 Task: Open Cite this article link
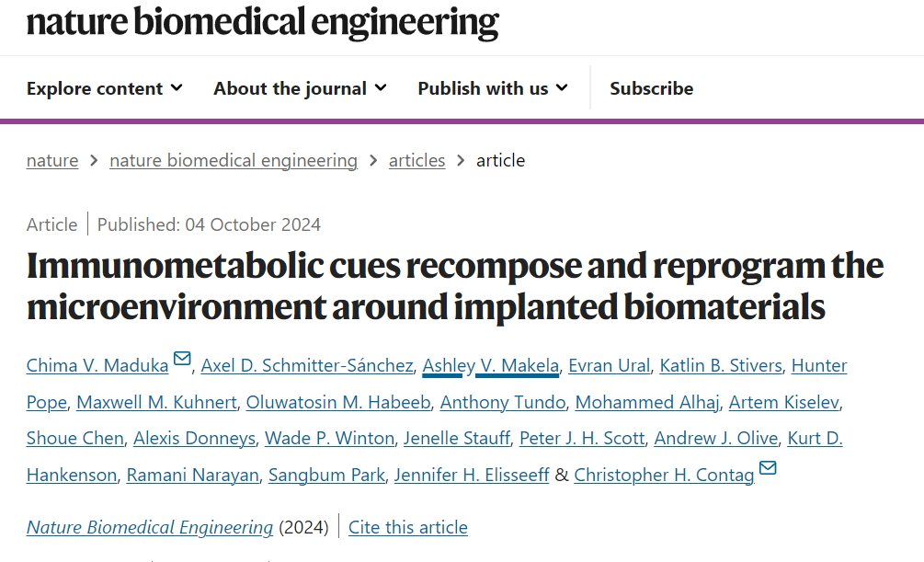(408, 527)
